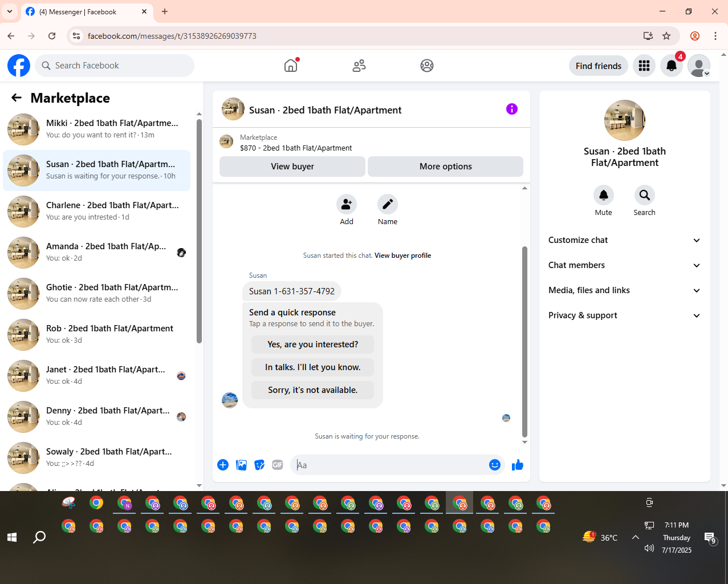This screenshot has height=584, width=728.
Task: Click the chat messages scrollbar
Action: click(524, 342)
